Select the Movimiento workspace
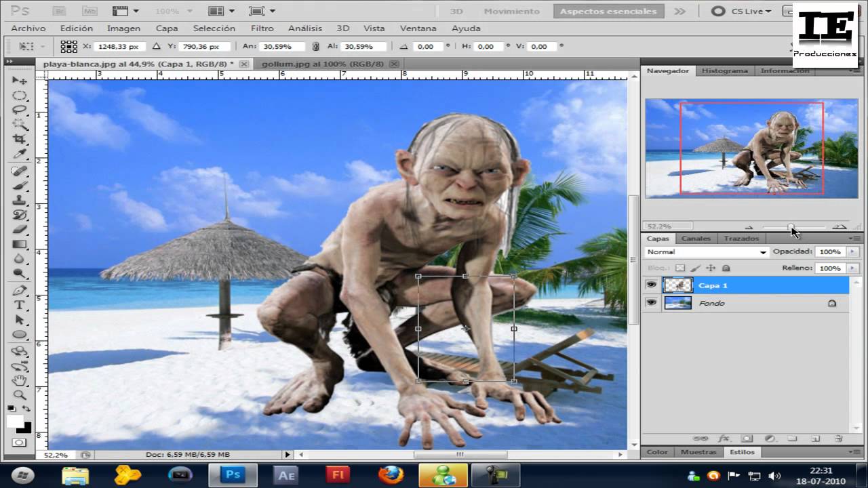The image size is (868, 488). click(x=512, y=11)
